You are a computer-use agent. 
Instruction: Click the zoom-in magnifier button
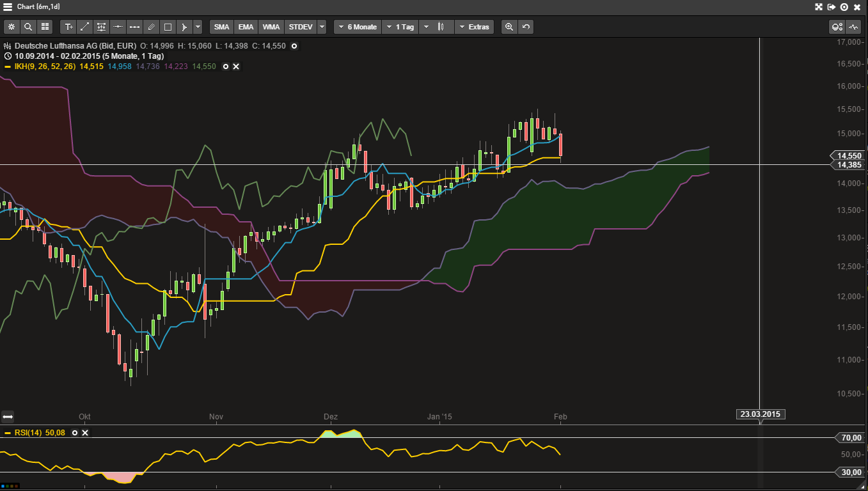pos(509,27)
